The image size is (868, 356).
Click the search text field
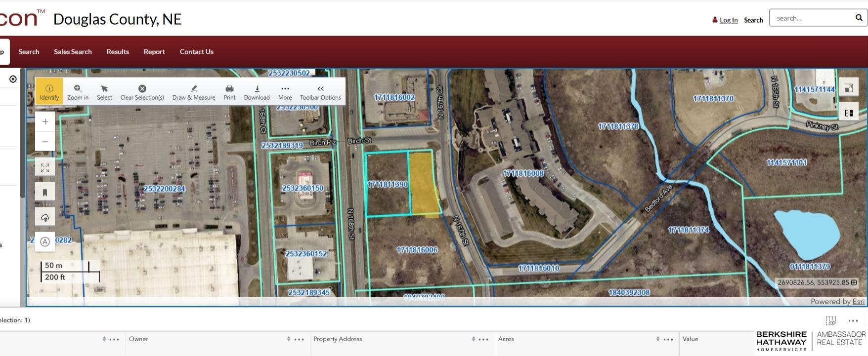point(812,18)
